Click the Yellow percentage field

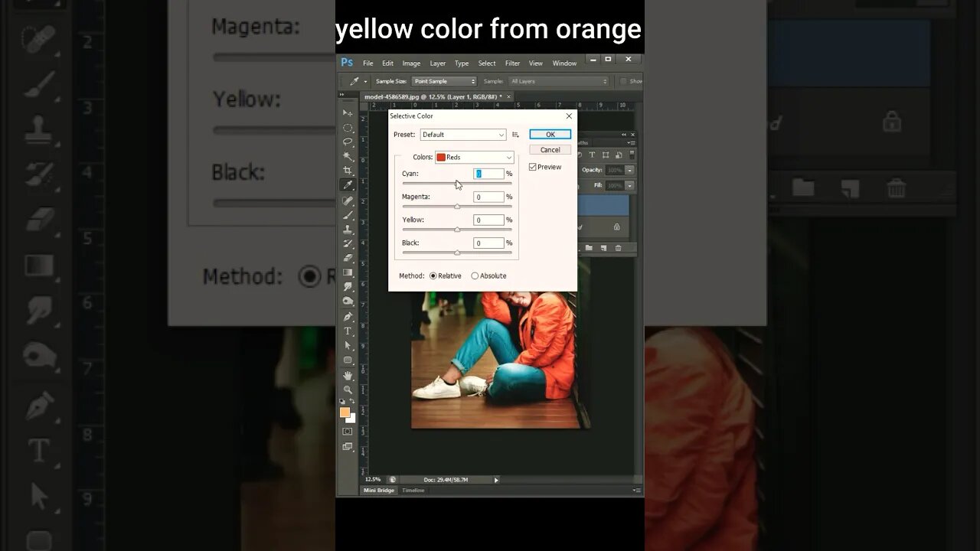click(x=488, y=220)
